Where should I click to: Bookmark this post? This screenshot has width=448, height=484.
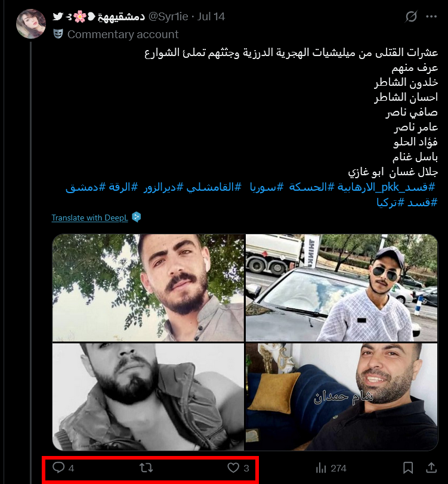pos(408,468)
